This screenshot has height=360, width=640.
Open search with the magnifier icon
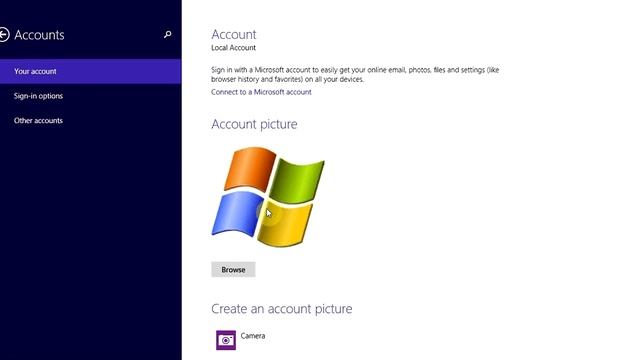[167, 35]
